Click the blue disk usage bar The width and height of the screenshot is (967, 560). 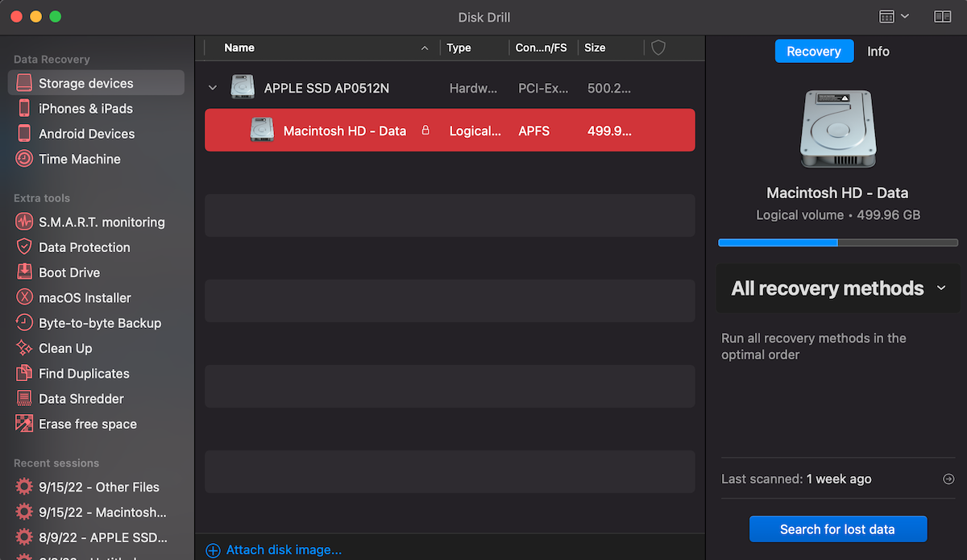[838, 242]
